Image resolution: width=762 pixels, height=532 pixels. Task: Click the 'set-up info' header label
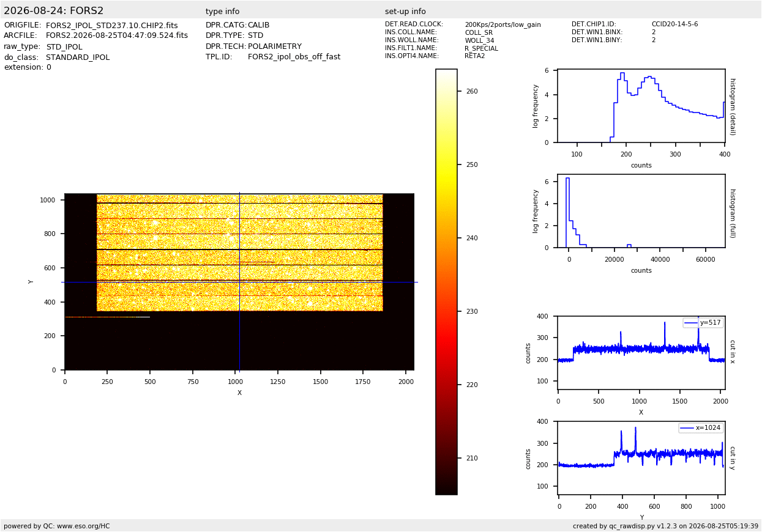coord(405,12)
